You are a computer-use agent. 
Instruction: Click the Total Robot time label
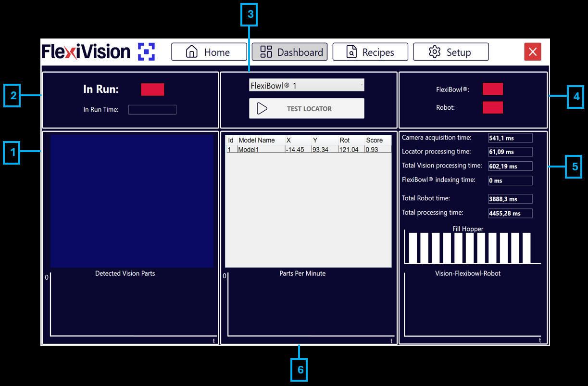point(426,198)
